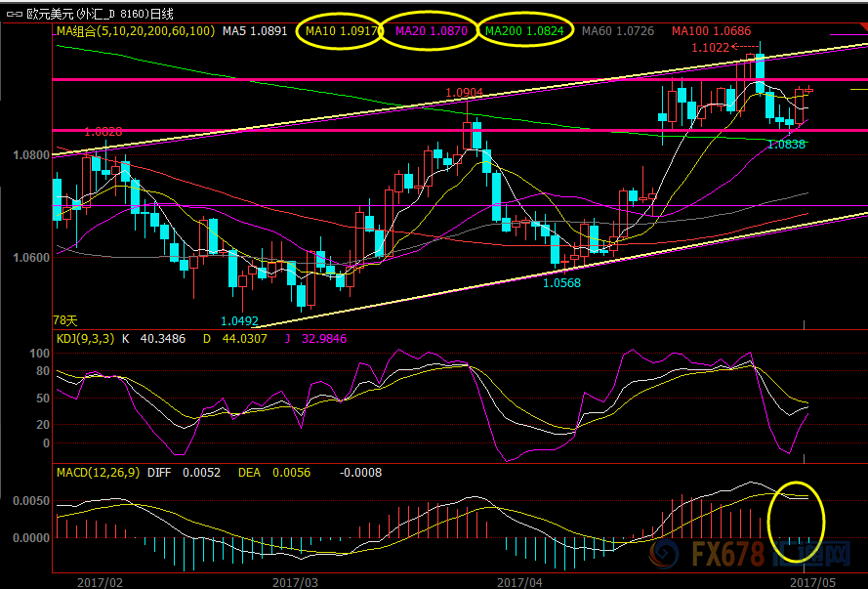Open the KDJ(9,3,3) indicator settings label
868x589 pixels.
(88, 338)
